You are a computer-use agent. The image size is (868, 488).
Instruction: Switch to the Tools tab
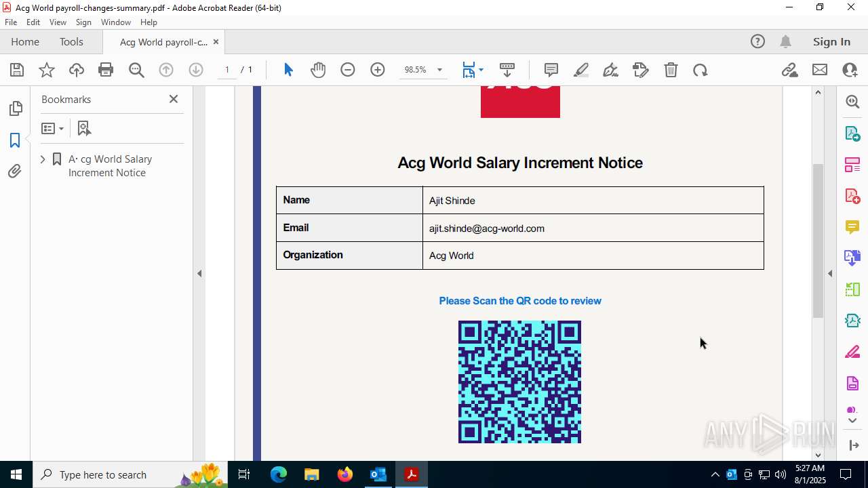(x=71, y=41)
